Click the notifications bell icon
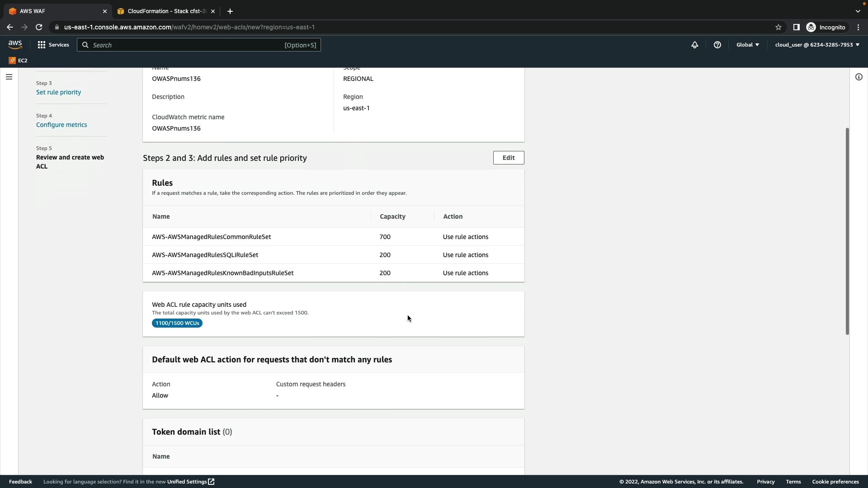Viewport: 868px width, 488px height. 695,45
